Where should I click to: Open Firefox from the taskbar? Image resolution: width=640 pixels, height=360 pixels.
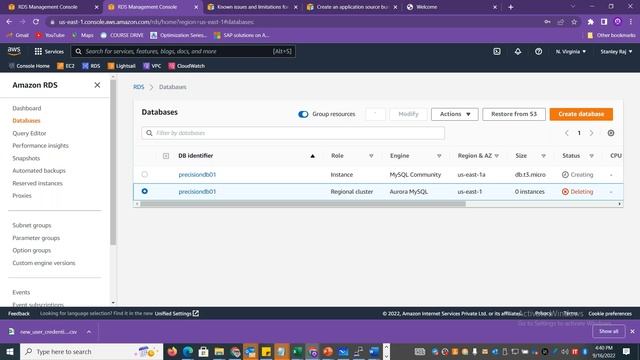click(172, 351)
